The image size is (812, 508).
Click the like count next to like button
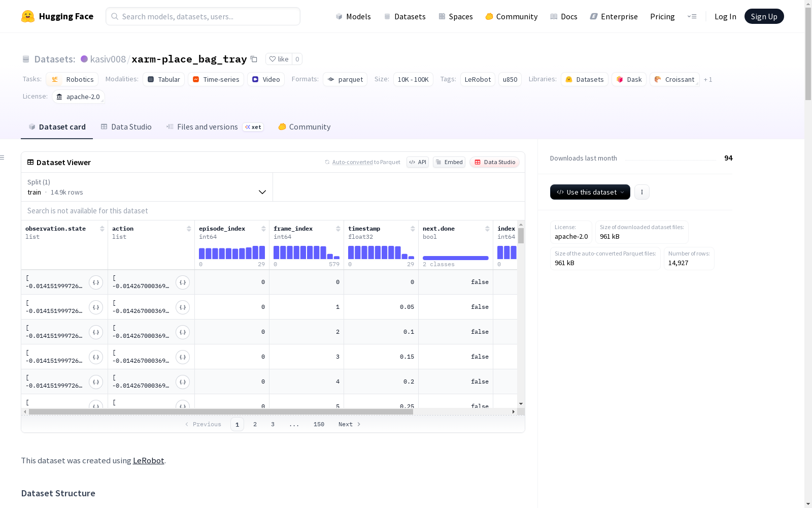click(297, 59)
